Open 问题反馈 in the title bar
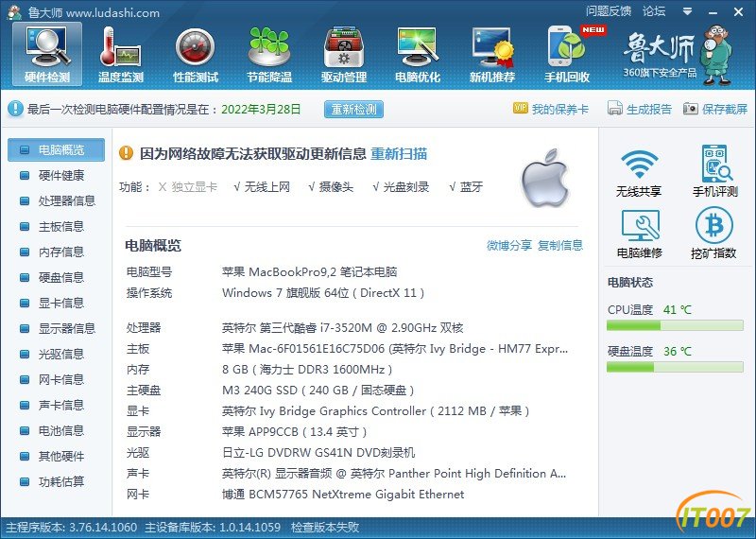756x539 pixels. tap(609, 11)
